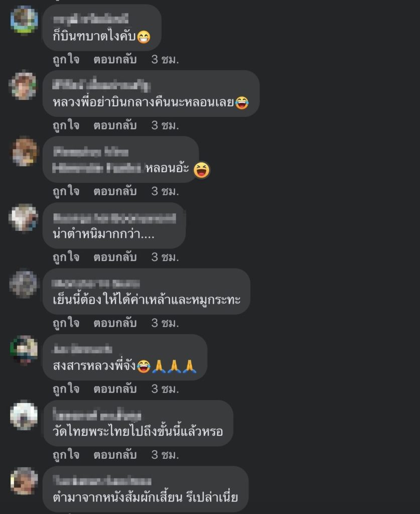Open the '3 ชม.' timestamp under 'สงสารหลวงพี่จัง'
Screen dimensions: 420x514
(x=165, y=389)
